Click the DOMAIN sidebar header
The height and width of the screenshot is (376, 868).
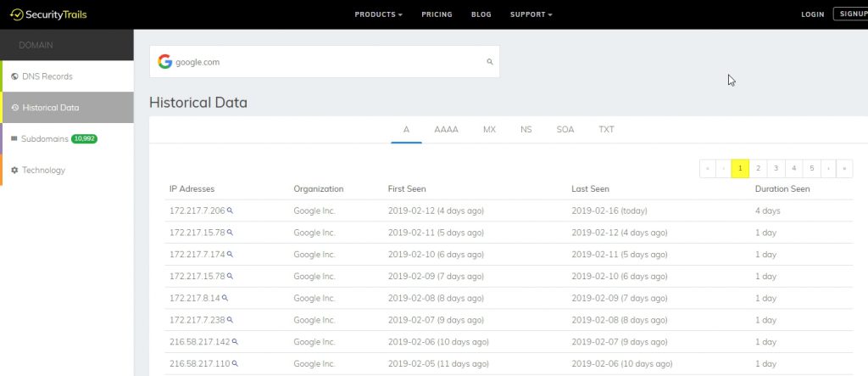[x=36, y=45]
